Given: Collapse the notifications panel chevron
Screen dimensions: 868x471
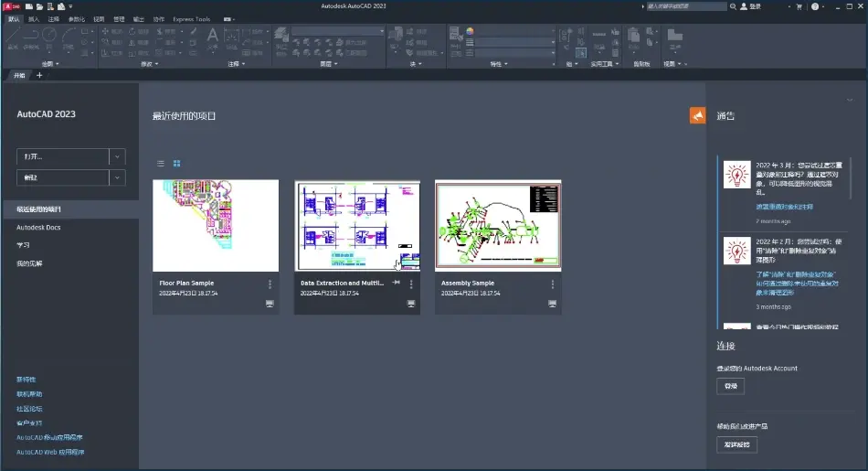Looking at the screenshot, I should [x=850, y=100].
